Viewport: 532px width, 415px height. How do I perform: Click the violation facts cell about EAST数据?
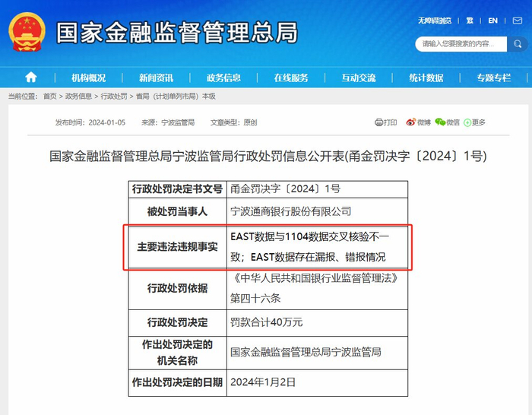pyautogui.click(x=317, y=247)
